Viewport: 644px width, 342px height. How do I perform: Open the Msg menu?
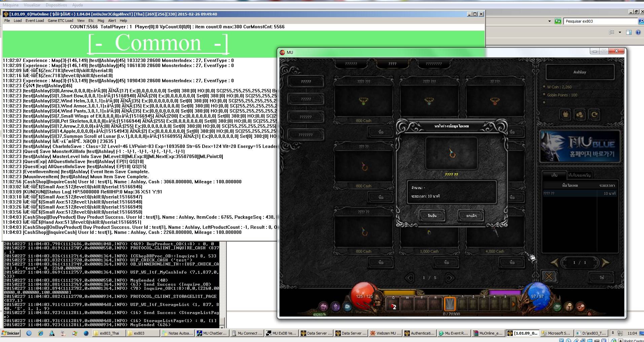click(x=101, y=21)
